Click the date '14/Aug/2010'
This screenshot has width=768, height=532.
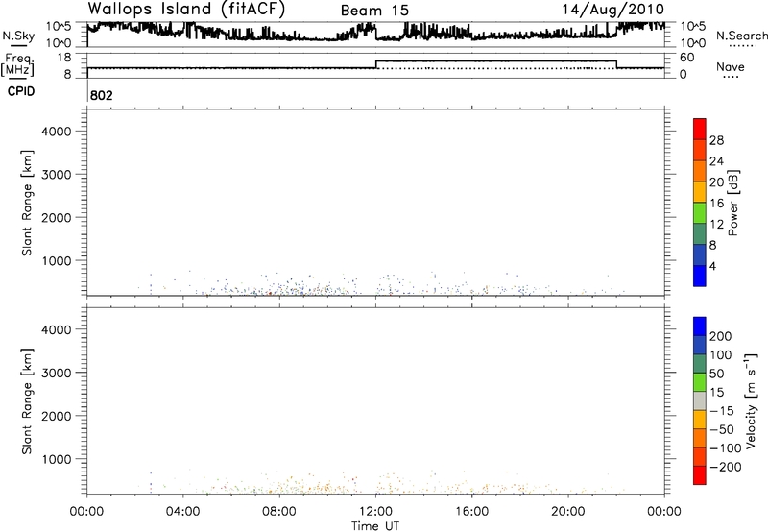(x=612, y=10)
